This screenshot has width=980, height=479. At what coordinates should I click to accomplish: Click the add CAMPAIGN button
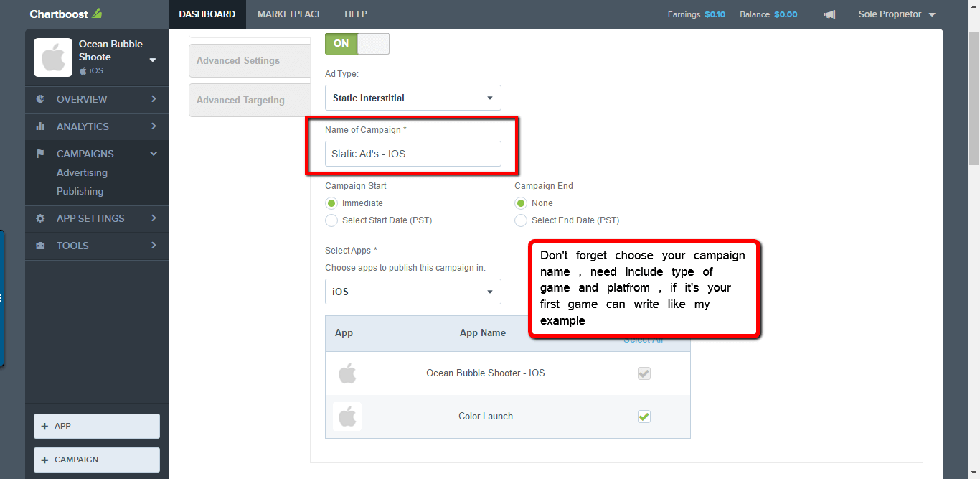[97, 460]
